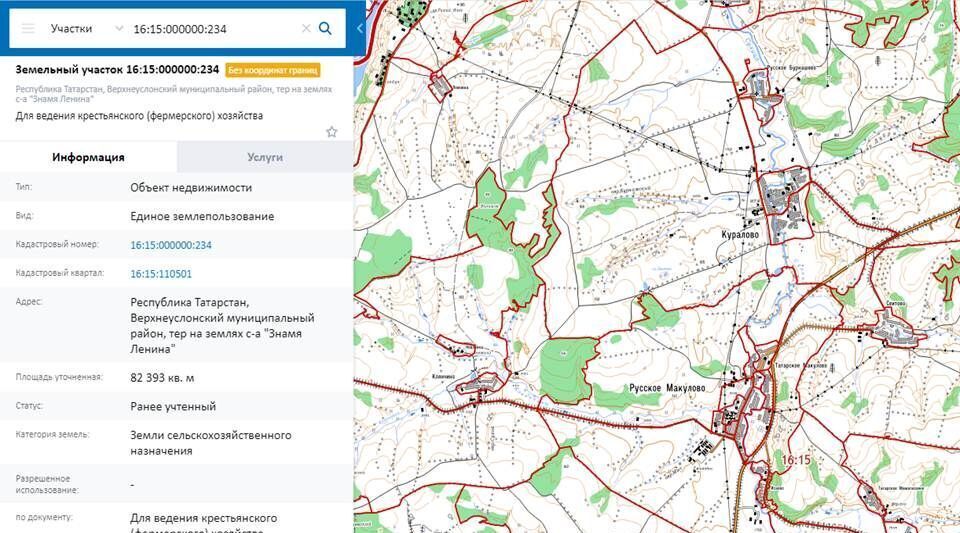
Task: Open cadastral number link 16:15:000000:234
Action: [x=171, y=245]
